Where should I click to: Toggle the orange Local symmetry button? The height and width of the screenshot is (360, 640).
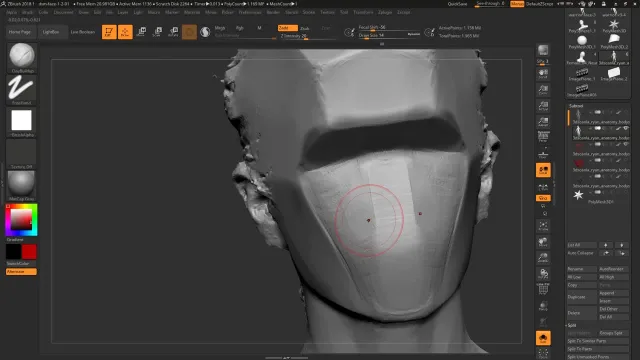point(543,170)
